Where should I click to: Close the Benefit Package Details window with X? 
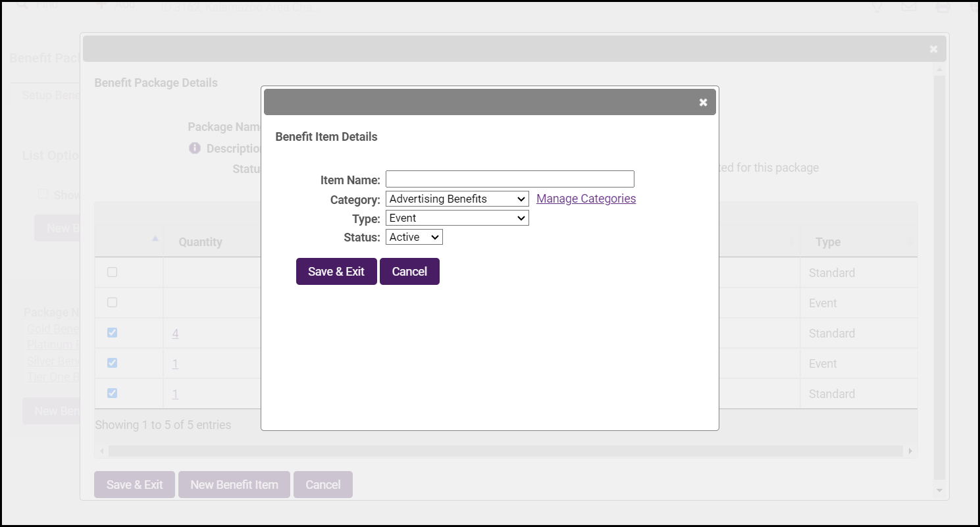coord(933,49)
